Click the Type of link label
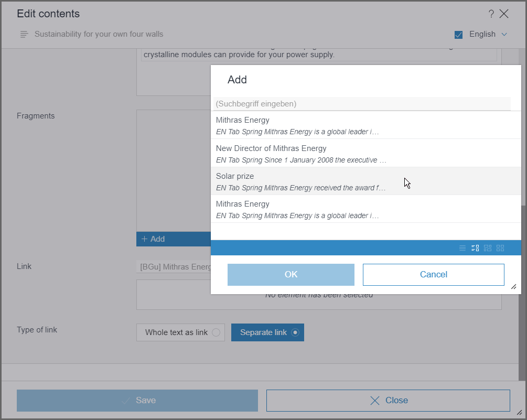527x420 pixels. click(x=37, y=330)
